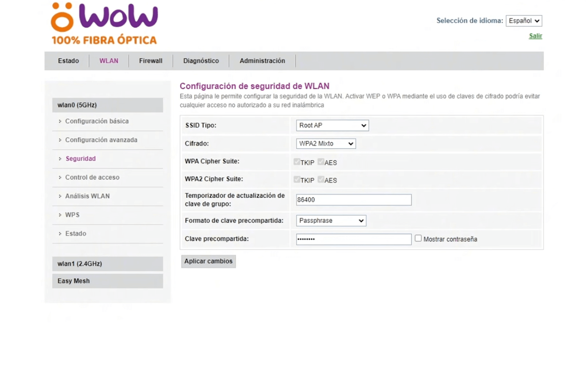Viewport: 588px width, 367px height.
Task: Toggle WPA Cipher Suite TKIP checkbox
Action: tap(297, 162)
